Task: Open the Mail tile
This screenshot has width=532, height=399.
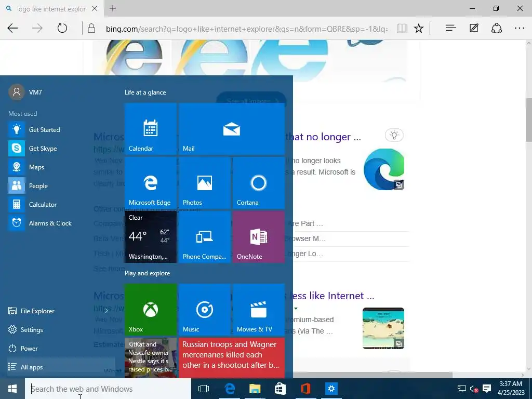Action: (x=231, y=129)
